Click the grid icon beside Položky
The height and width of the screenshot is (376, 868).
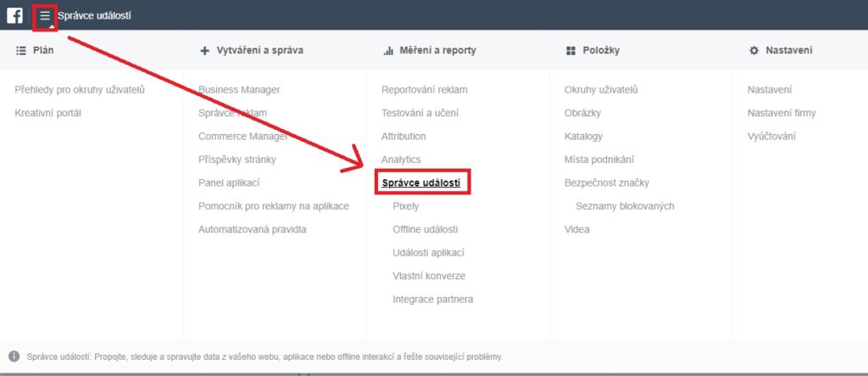(x=570, y=50)
